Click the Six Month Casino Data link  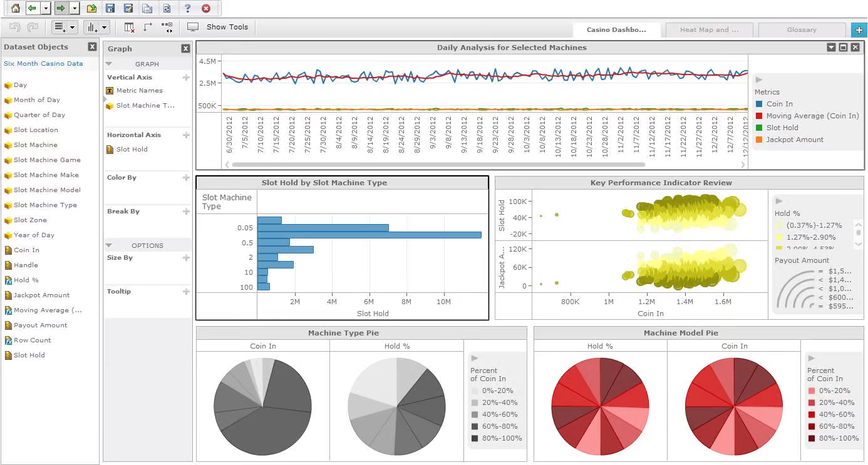43,63
